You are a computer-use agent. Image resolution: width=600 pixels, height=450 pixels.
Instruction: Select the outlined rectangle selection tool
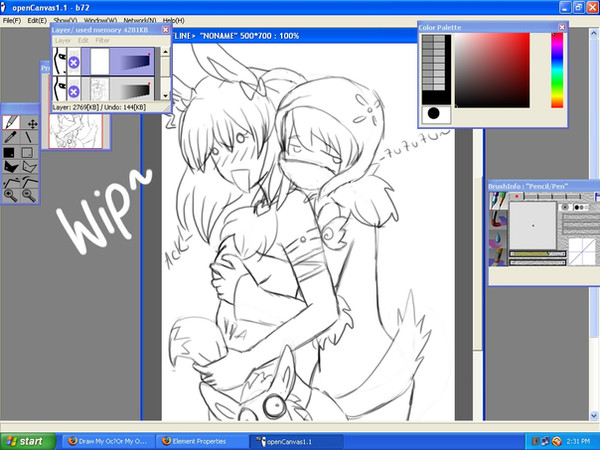[x=28, y=153]
